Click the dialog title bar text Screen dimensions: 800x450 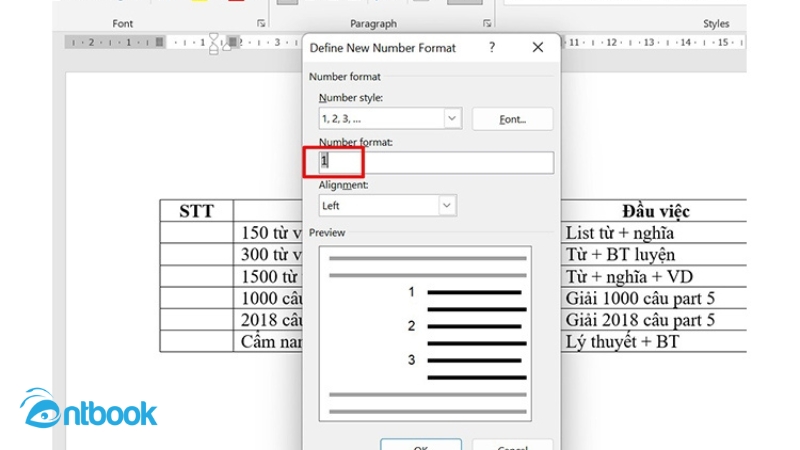click(x=382, y=48)
